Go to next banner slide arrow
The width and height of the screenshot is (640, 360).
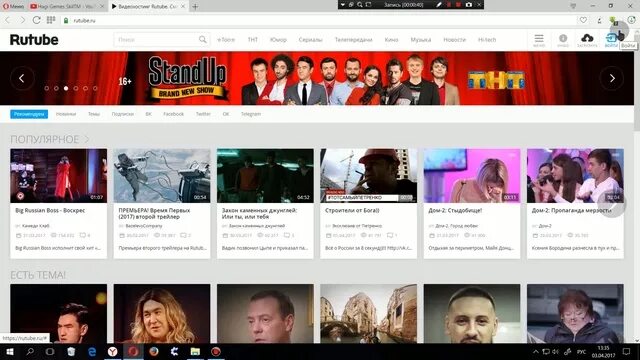[x=612, y=78]
